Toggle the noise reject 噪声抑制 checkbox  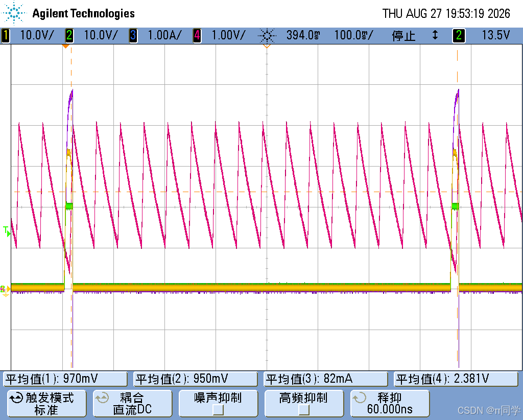(x=218, y=409)
